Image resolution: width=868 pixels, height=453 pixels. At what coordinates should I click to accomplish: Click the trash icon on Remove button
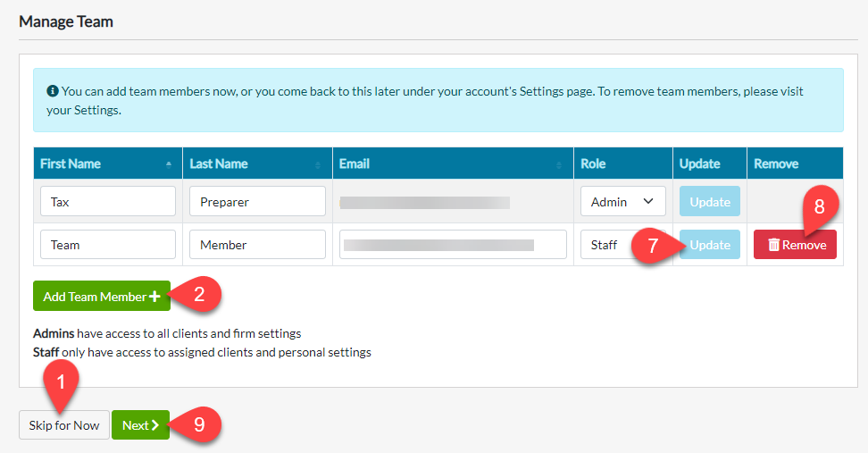[774, 245]
